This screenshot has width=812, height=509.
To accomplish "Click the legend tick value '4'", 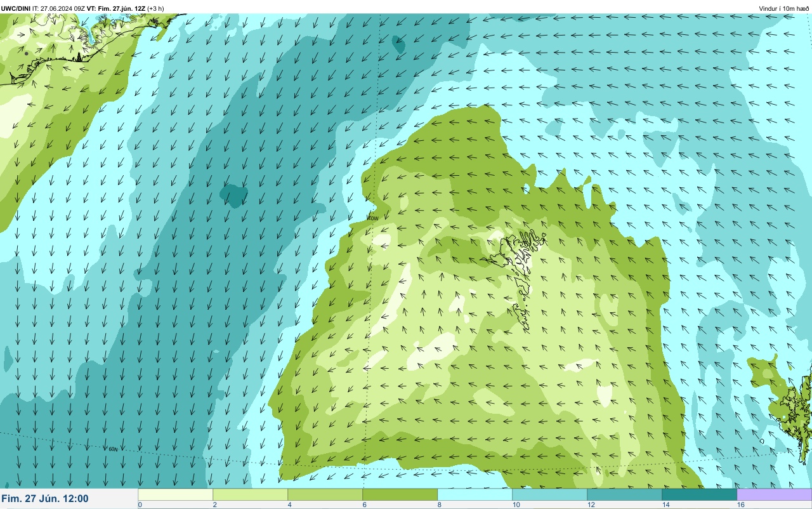I will 289,505.
